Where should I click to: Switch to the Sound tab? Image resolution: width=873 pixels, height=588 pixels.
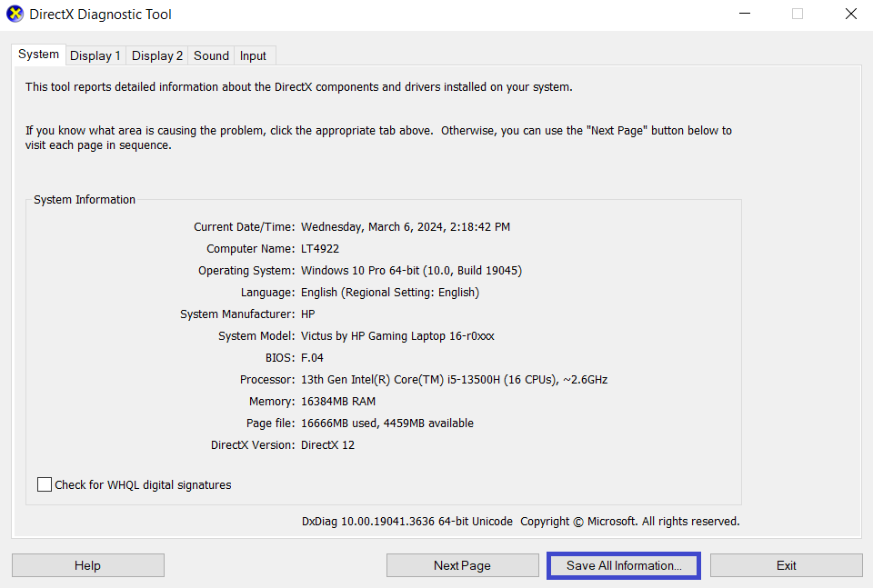click(211, 55)
